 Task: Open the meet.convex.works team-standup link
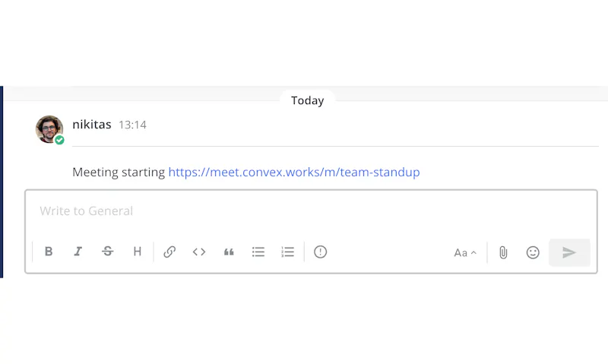coord(294,172)
